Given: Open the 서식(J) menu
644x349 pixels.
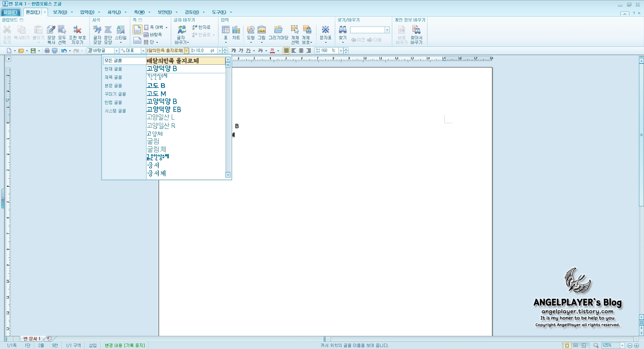Looking at the screenshot, I should 114,12.
